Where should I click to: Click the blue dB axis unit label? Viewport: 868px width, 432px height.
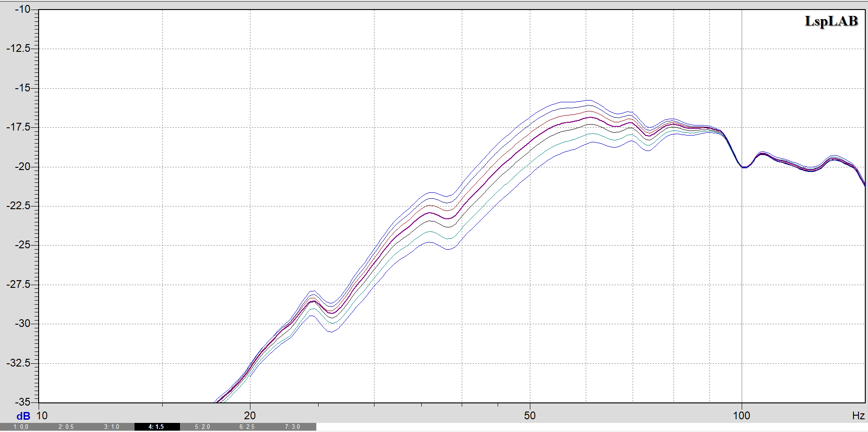click(23, 416)
